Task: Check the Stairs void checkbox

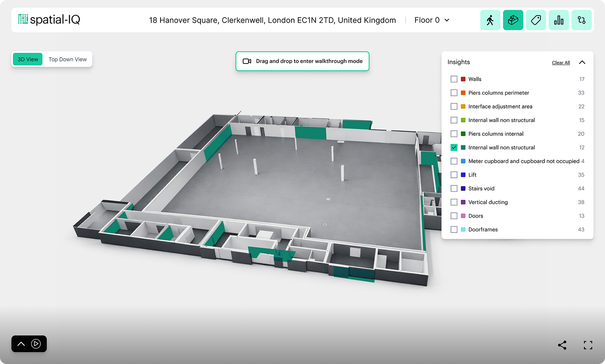Action: pos(454,189)
